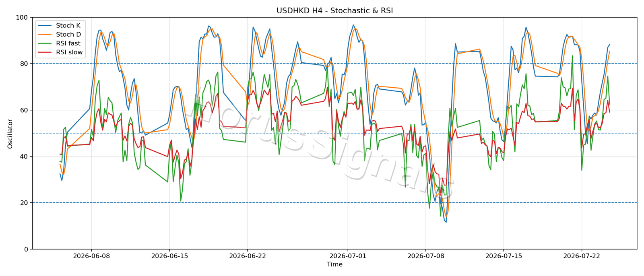Click the date label 2026-07-22
The image size is (644, 276).
[x=582, y=256]
